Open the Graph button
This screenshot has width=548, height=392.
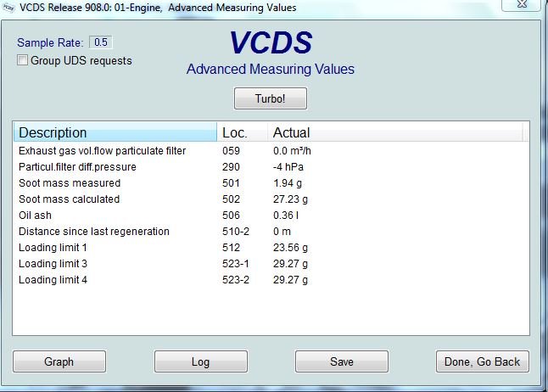coord(59,361)
